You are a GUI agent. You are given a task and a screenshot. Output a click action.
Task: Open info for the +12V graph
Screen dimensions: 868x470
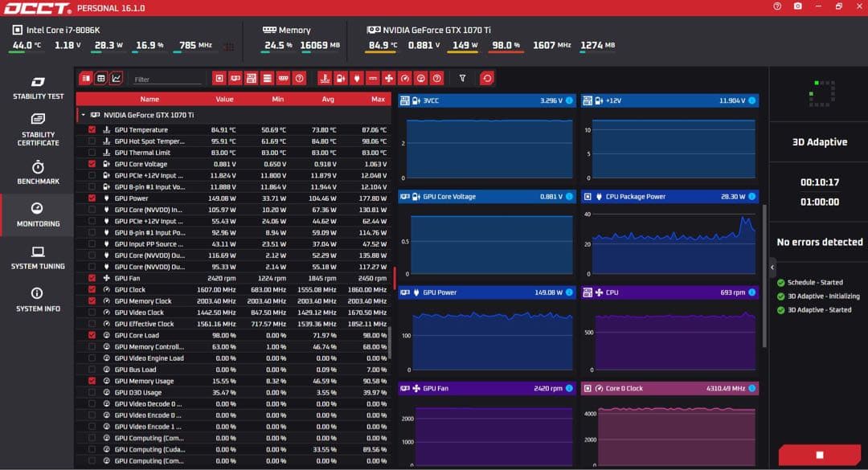coord(751,100)
